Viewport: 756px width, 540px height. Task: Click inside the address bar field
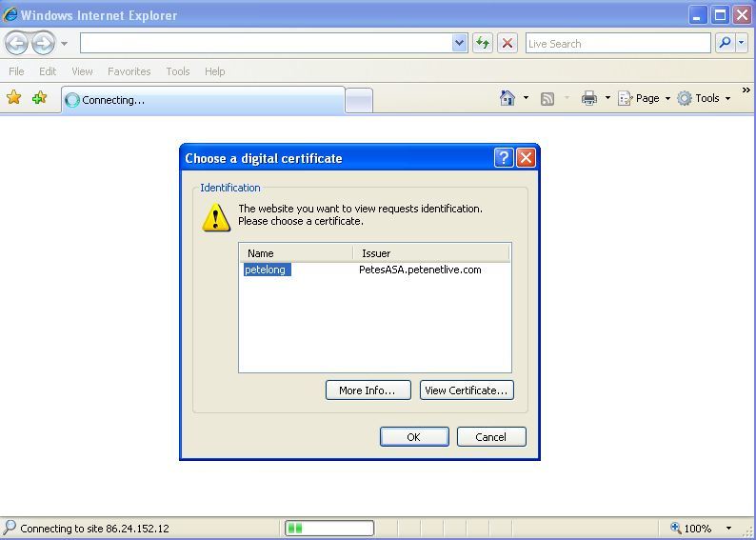(x=267, y=44)
